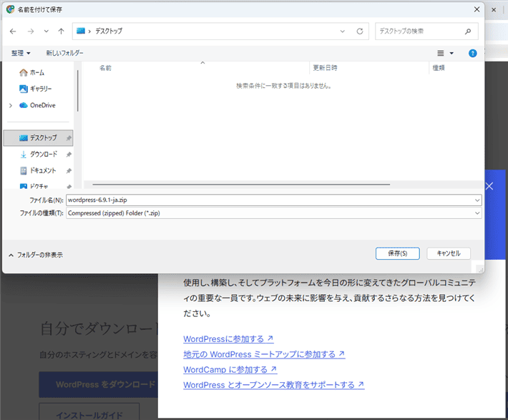Collapse folders with フォルダーの非表示

tap(36, 255)
